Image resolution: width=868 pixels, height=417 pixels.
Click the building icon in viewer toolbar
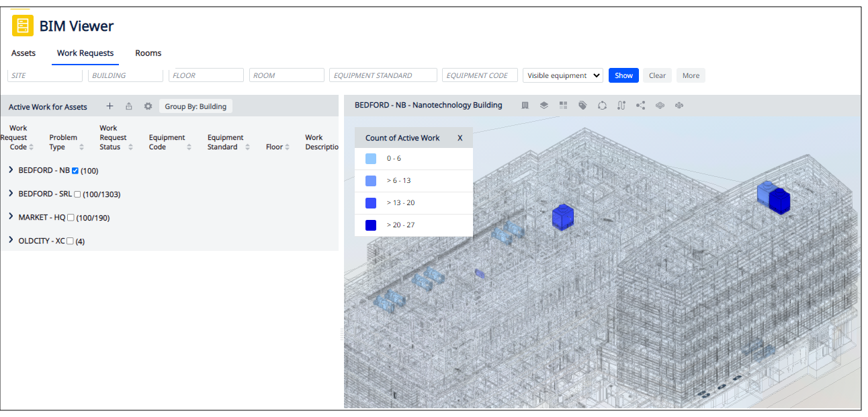pos(525,106)
